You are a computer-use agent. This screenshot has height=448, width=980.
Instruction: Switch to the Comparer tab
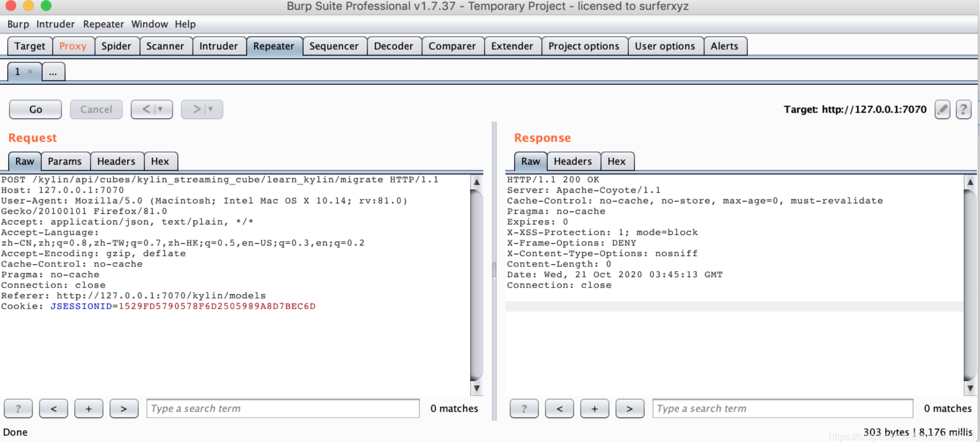pyautogui.click(x=452, y=46)
